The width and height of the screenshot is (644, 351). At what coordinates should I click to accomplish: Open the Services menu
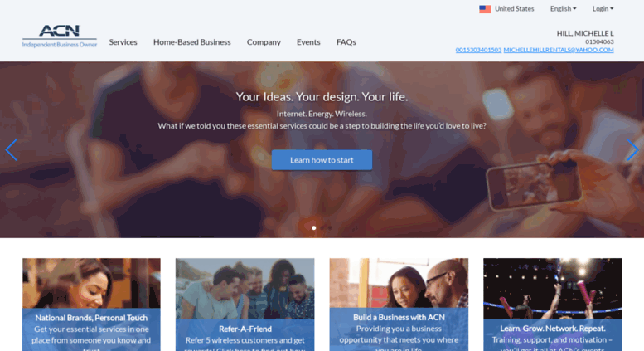coord(123,42)
